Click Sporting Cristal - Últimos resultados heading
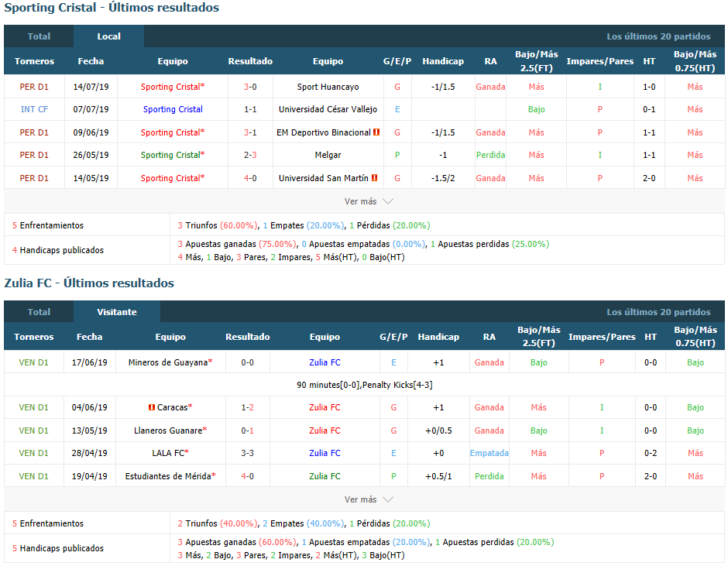The image size is (728, 566). click(x=112, y=8)
